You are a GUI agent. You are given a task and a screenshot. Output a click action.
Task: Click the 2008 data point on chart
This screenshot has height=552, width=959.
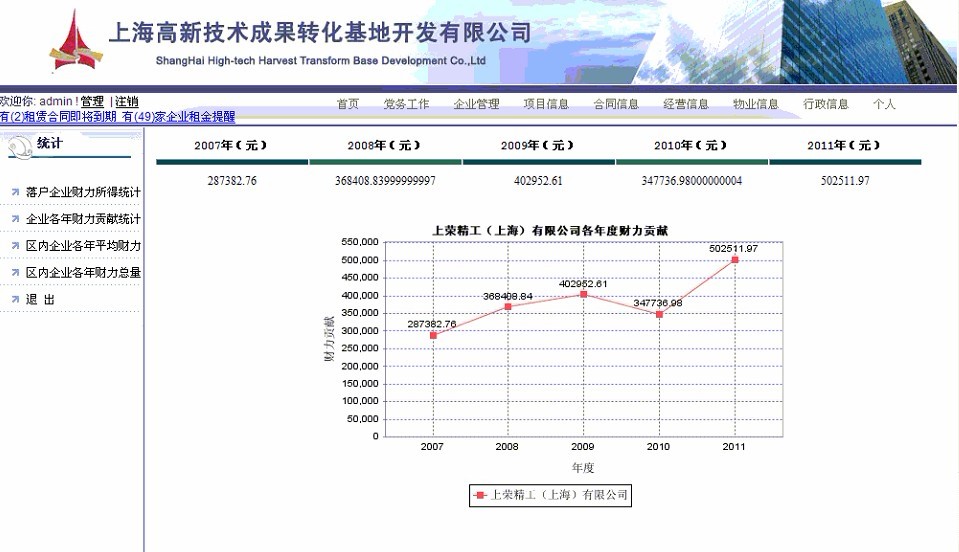click(x=508, y=307)
